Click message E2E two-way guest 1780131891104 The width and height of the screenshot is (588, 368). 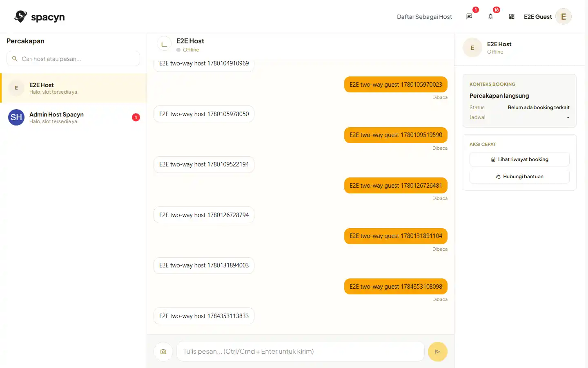click(x=396, y=236)
